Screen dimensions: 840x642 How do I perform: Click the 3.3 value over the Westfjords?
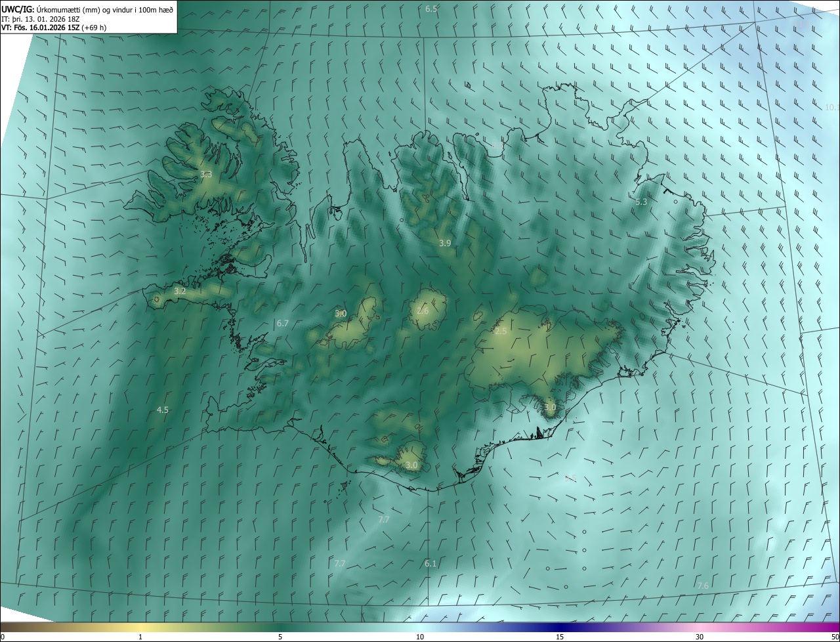tap(206, 175)
